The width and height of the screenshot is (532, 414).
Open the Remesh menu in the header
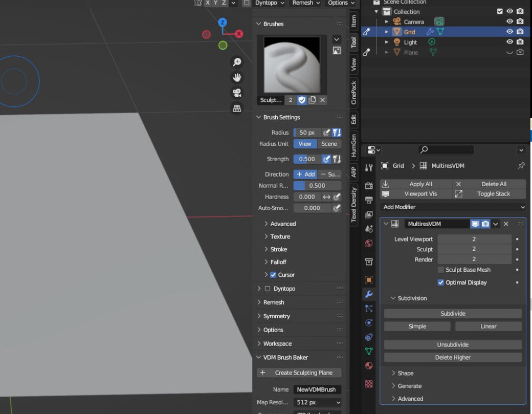tap(305, 3)
